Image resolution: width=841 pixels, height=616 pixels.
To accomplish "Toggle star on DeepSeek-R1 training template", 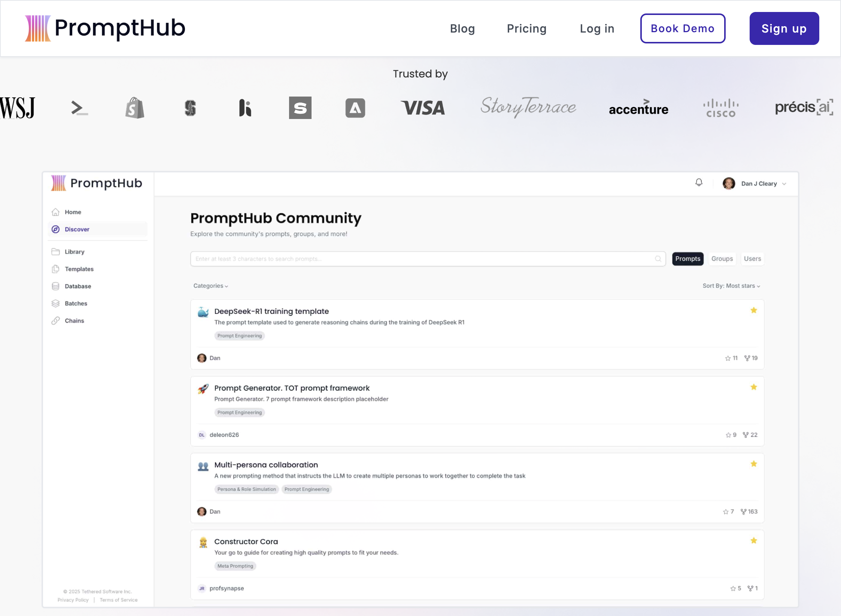I will click(754, 310).
